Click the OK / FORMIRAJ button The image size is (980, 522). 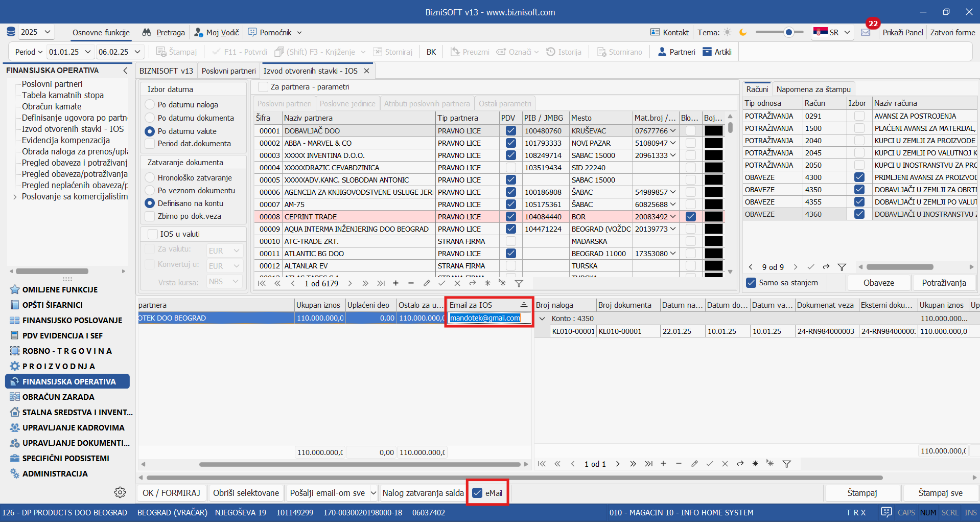171,493
